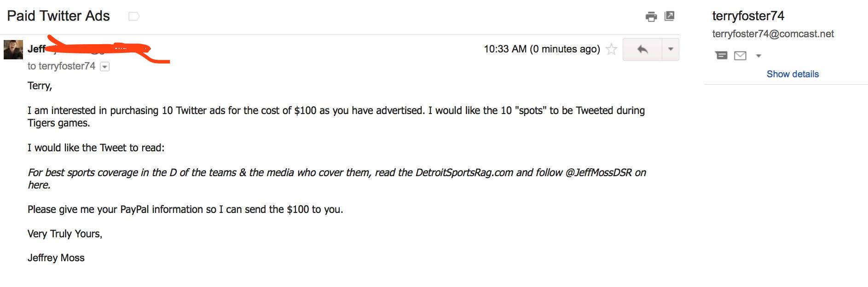
Task: Toggle the importance marker beside the subject
Action: coord(133,17)
